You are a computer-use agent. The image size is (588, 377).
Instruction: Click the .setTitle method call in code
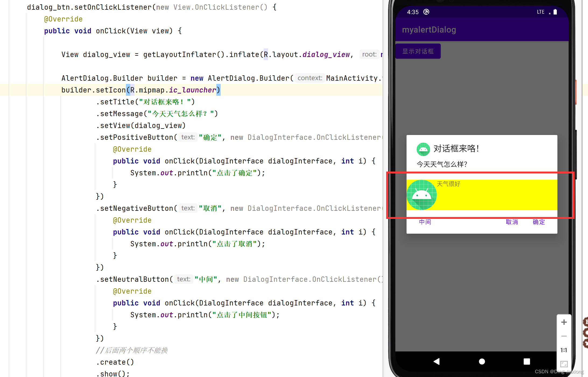[x=146, y=102]
